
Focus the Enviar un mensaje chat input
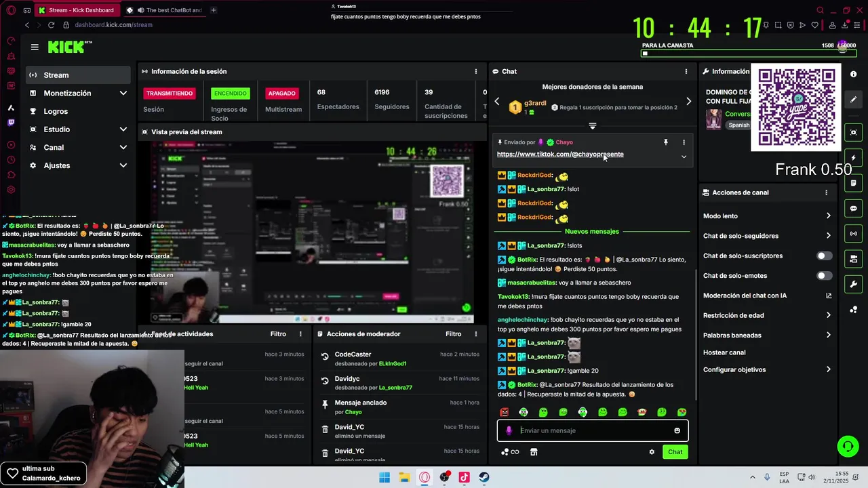click(x=593, y=430)
